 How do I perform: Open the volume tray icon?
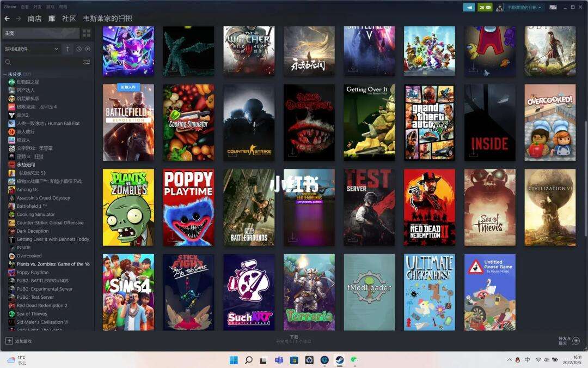pos(547,360)
